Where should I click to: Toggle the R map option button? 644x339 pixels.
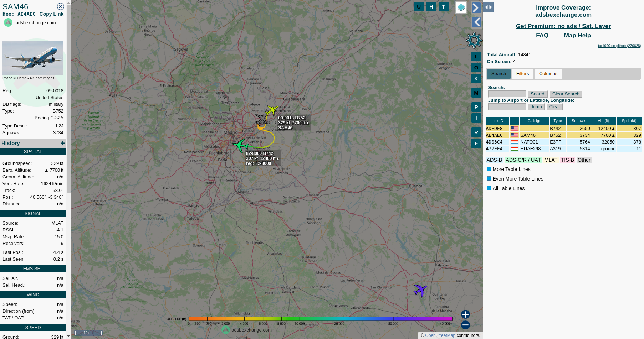pos(476,132)
